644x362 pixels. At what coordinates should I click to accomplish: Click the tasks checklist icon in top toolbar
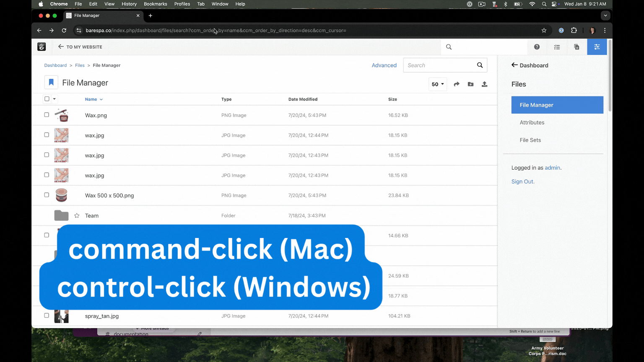point(557,47)
